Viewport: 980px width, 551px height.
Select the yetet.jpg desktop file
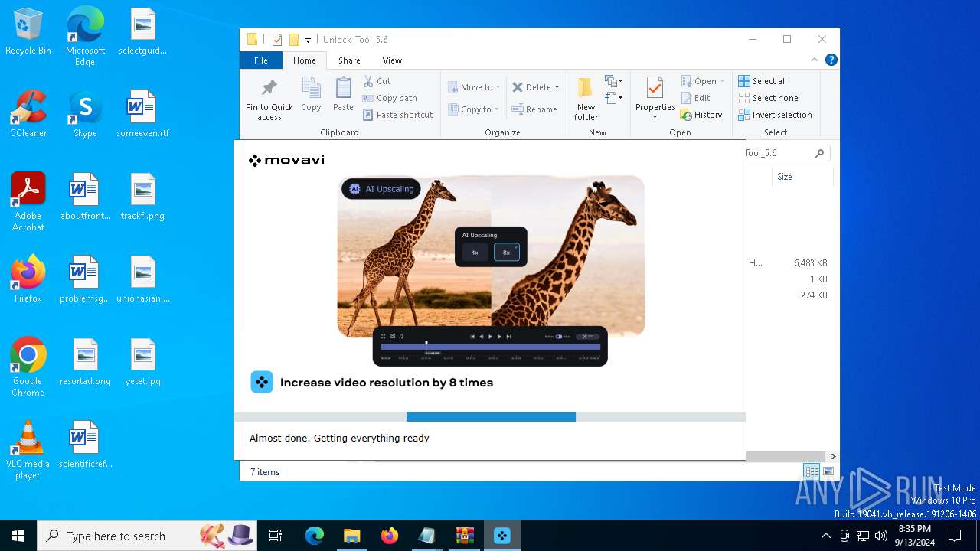(x=142, y=362)
